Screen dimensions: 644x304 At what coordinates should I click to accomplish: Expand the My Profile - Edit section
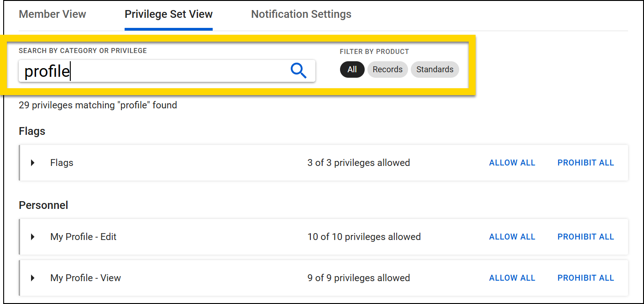pos(31,236)
